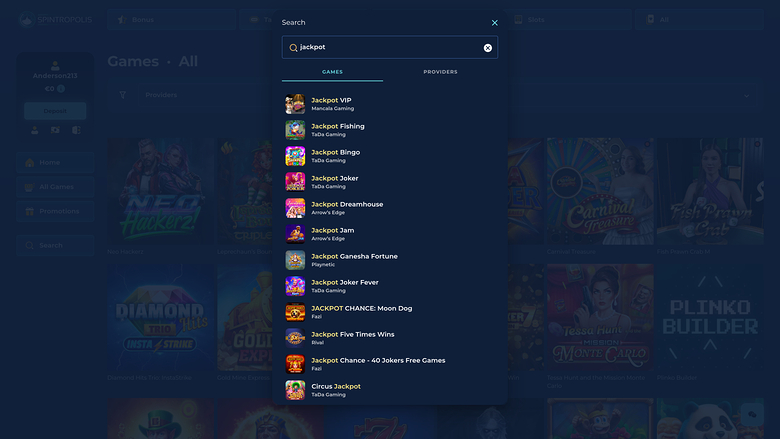Expand the chevron on the filter bar
The image size is (780, 439).
[x=747, y=95]
